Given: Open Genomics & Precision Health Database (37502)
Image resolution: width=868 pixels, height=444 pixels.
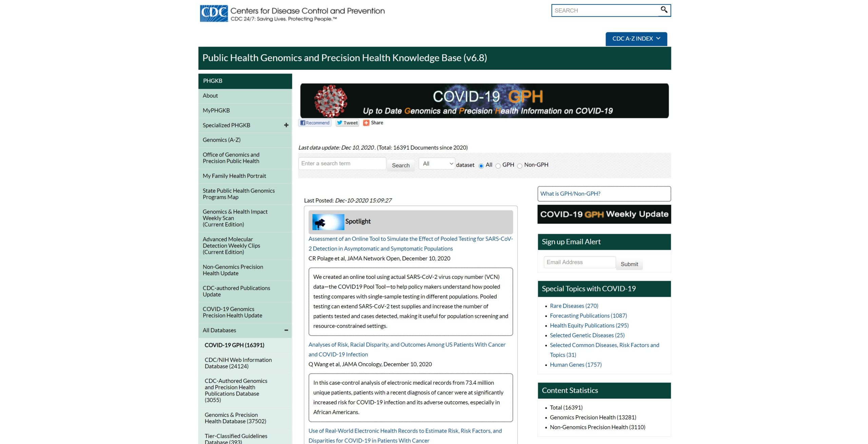Looking at the screenshot, I should coord(245,418).
